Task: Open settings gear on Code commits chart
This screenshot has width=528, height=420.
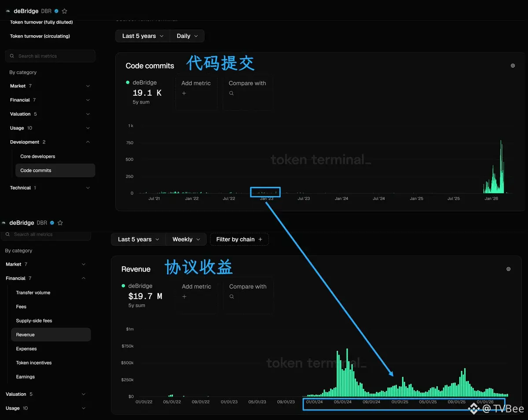Action: point(513,66)
